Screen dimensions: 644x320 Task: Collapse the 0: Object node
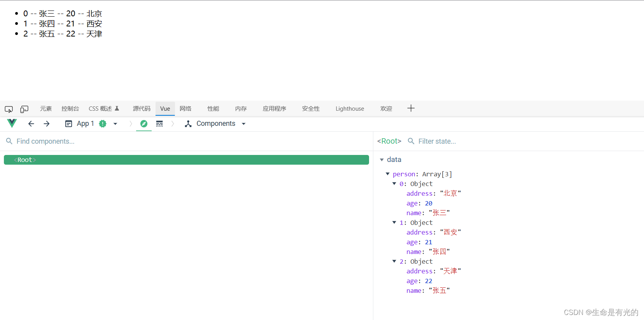coord(394,184)
